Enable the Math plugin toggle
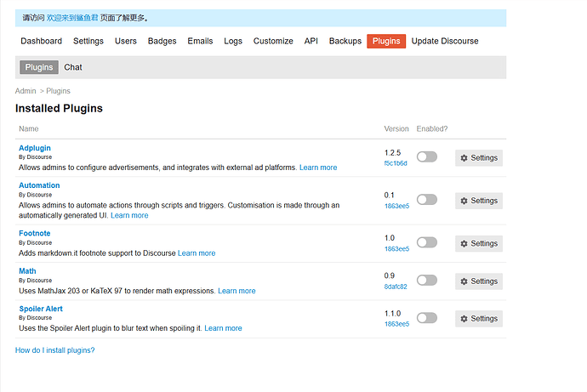587x392 pixels. [427, 280]
